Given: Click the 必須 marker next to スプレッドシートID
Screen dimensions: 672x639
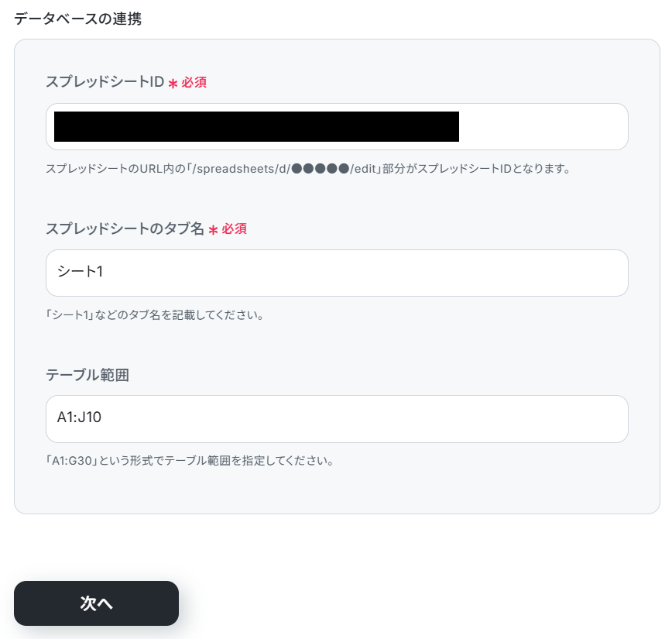Looking at the screenshot, I should pos(194,82).
